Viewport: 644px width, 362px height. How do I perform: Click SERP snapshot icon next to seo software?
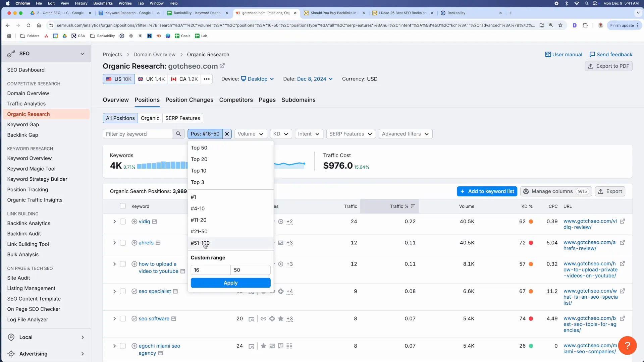(x=174, y=319)
